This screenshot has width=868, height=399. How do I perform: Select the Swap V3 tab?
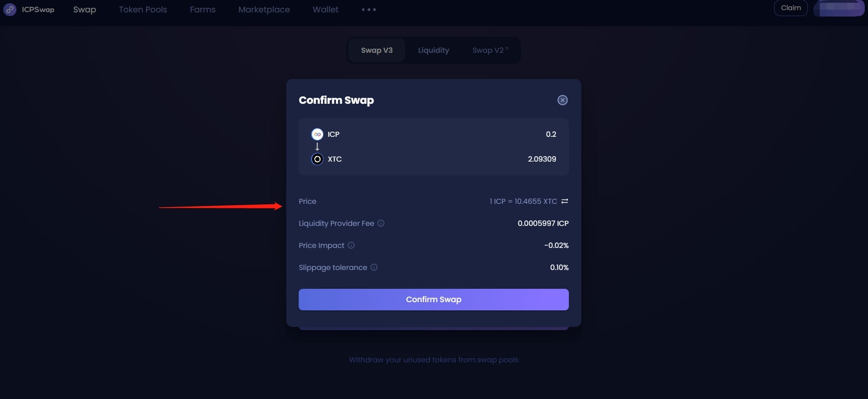[377, 50]
